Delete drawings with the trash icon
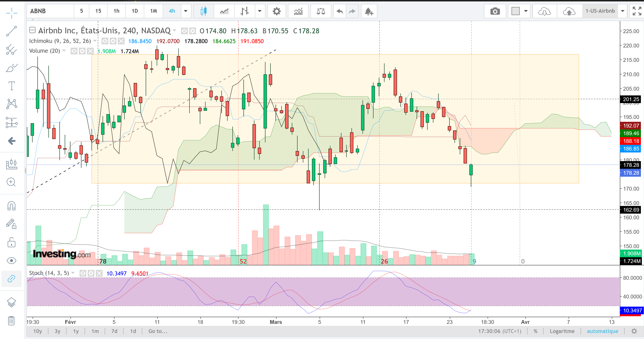Viewport: 644px width, 339px height. [11, 321]
